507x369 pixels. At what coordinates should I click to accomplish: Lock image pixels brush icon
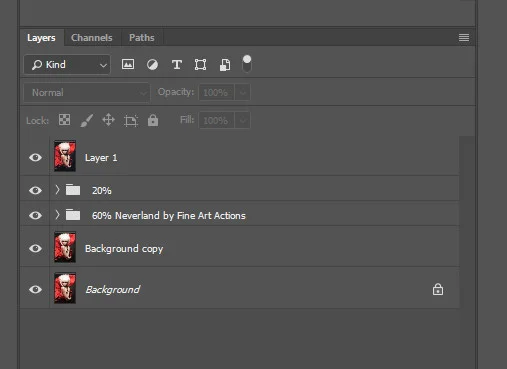pyautogui.click(x=87, y=120)
